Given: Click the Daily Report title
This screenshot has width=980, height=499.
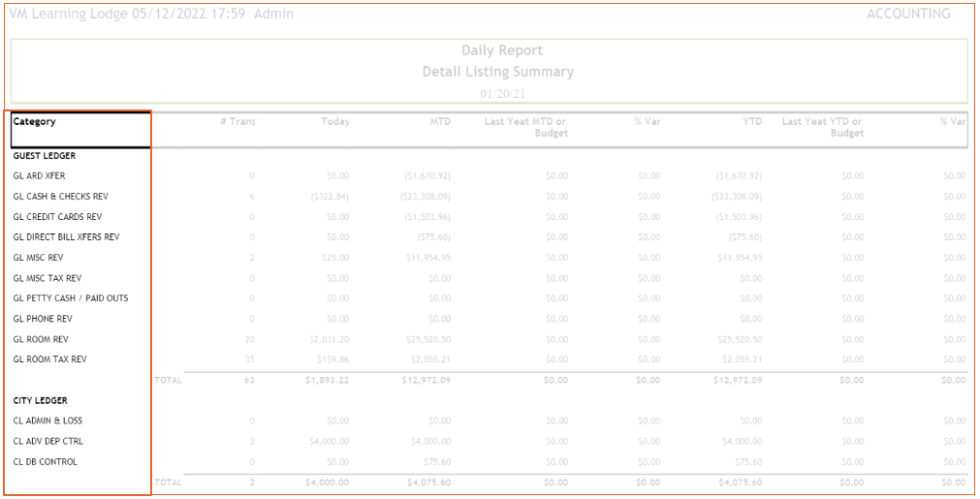Looking at the screenshot, I should 501,50.
